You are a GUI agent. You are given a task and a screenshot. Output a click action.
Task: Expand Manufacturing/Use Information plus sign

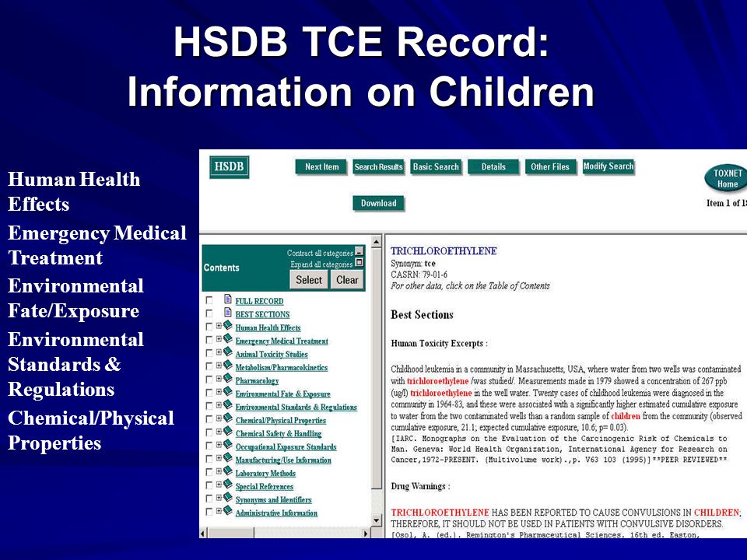219,458
